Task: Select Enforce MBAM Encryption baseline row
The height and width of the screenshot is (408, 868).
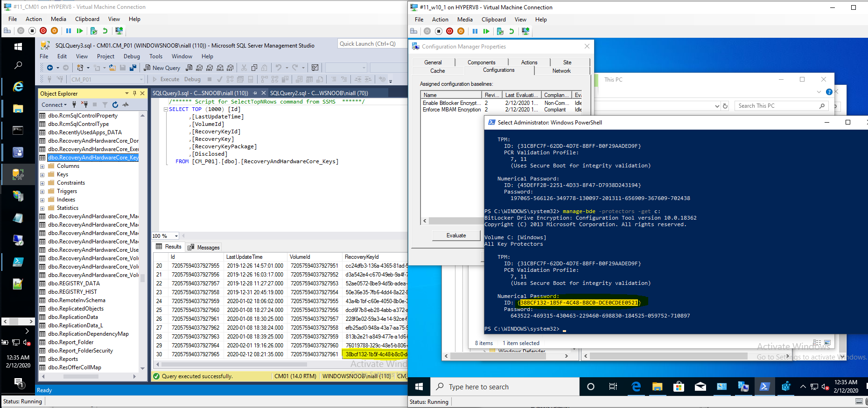Action: (x=502, y=110)
